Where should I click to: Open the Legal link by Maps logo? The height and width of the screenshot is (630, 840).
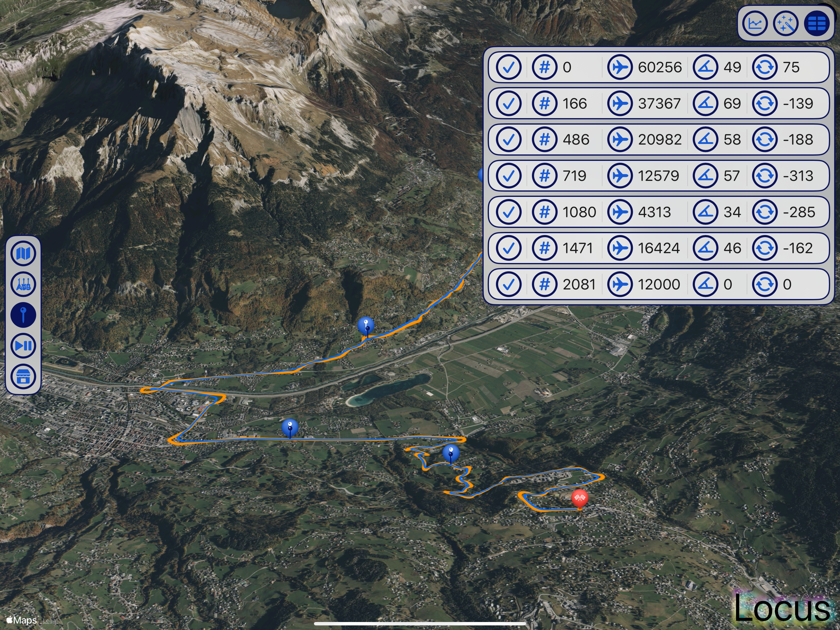50,621
